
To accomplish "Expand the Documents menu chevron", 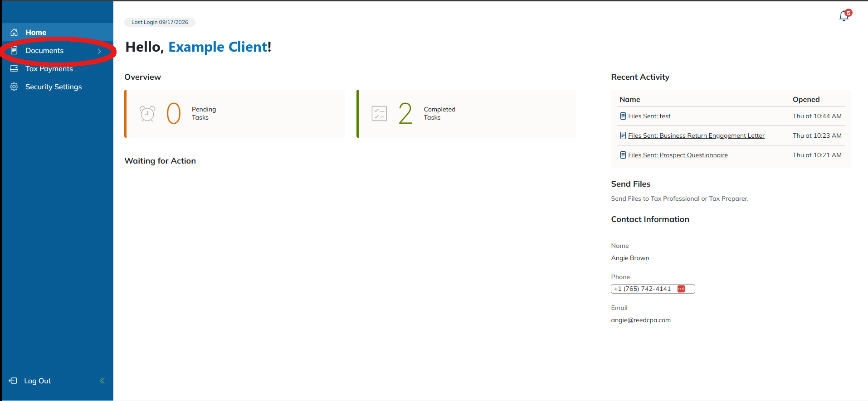I will pos(99,51).
